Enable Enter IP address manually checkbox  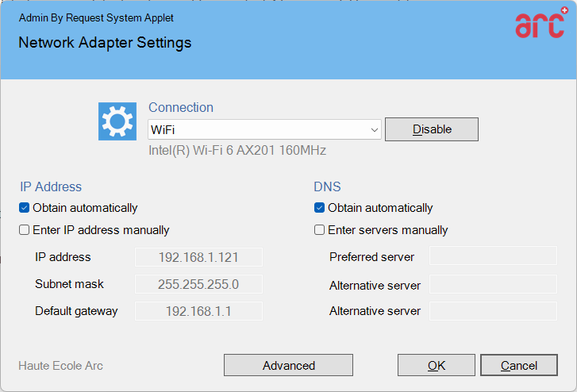(25, 230)
